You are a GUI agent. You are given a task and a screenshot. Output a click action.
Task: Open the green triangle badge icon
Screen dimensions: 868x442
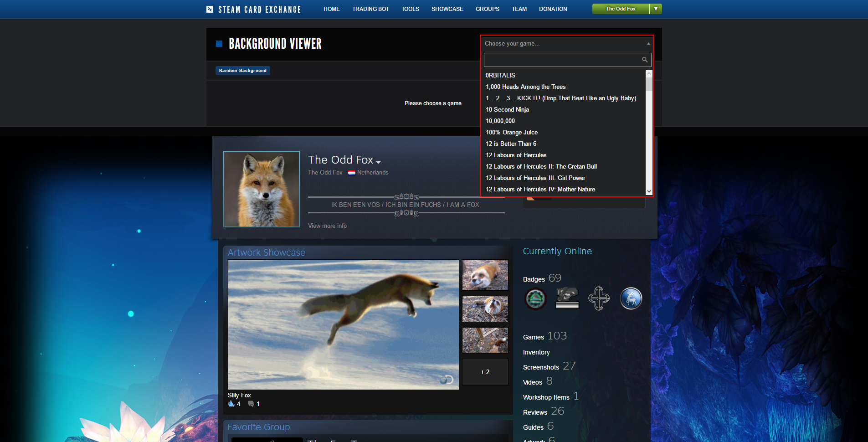coord(535,299)
